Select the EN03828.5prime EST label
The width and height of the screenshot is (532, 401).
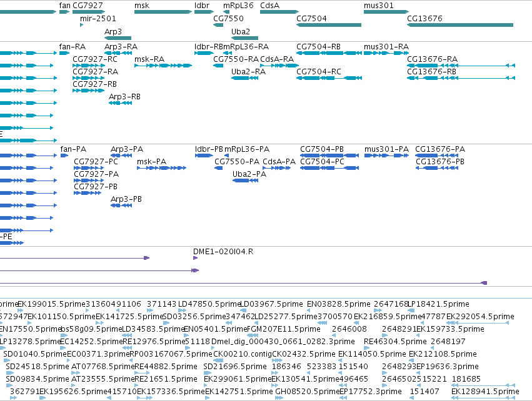[x=339, y=304]
